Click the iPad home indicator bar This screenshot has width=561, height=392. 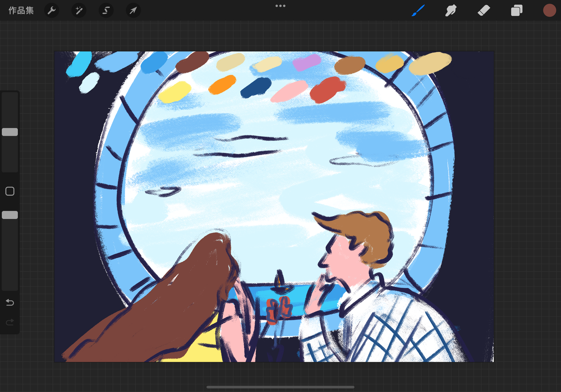(x=280, y=387)
